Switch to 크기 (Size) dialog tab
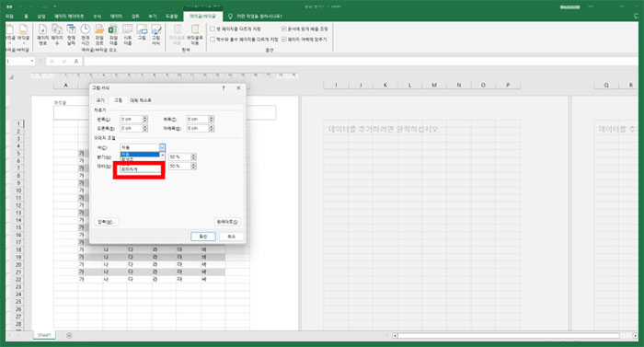Screen dimensions: 644x347 [x=100, y=100]
